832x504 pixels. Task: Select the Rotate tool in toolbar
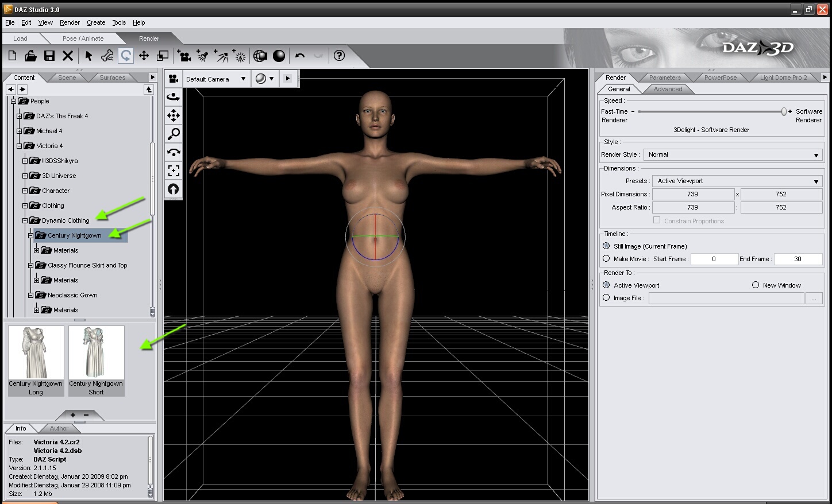tap(126, 56)
